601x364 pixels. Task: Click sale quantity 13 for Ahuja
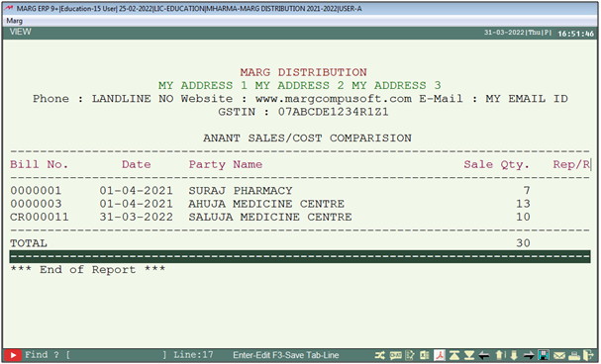(x=523, y=204)
